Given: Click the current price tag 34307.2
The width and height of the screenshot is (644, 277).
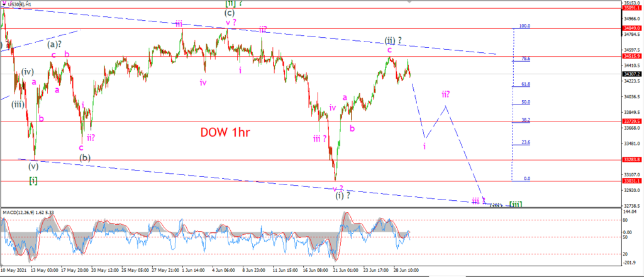Looking at the screenshot, I should pos(630,74).
